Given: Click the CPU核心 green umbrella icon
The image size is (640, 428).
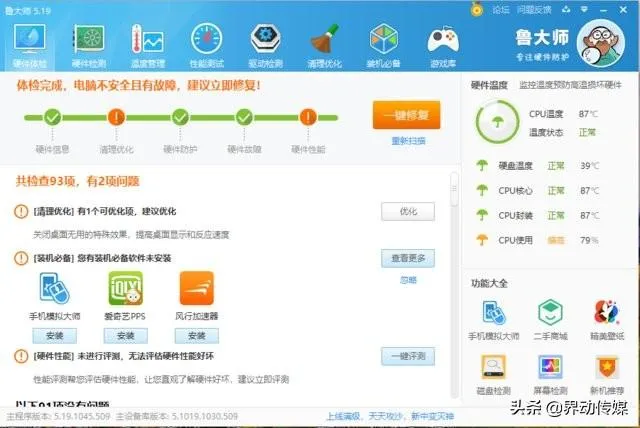Looking at the screenshot, I should [482, 191].
